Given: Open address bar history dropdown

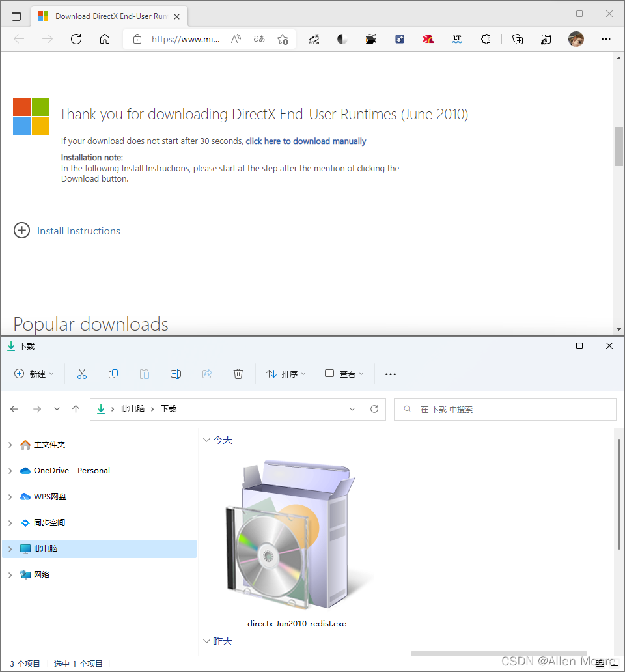Looking at the screenshot, I should click(352, 409).
